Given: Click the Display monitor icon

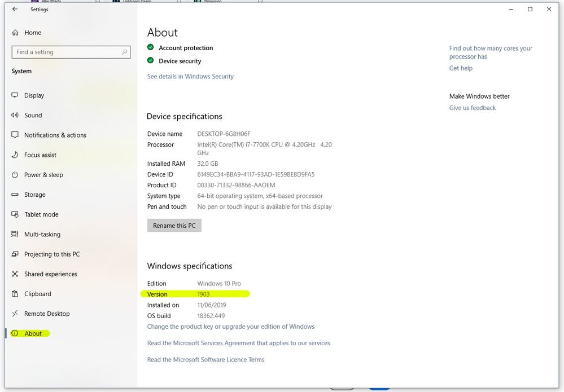Looking at the screenshot, I should point(15,95).
